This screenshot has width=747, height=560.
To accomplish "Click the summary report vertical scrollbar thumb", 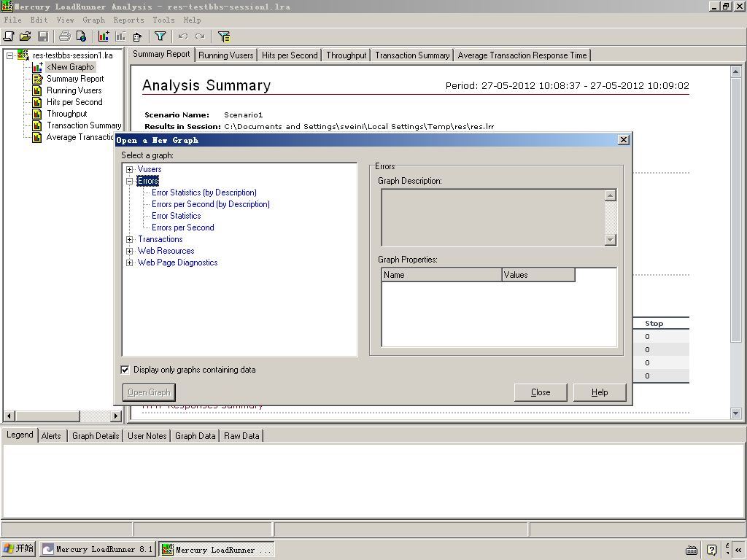I will tap(735, 209).
